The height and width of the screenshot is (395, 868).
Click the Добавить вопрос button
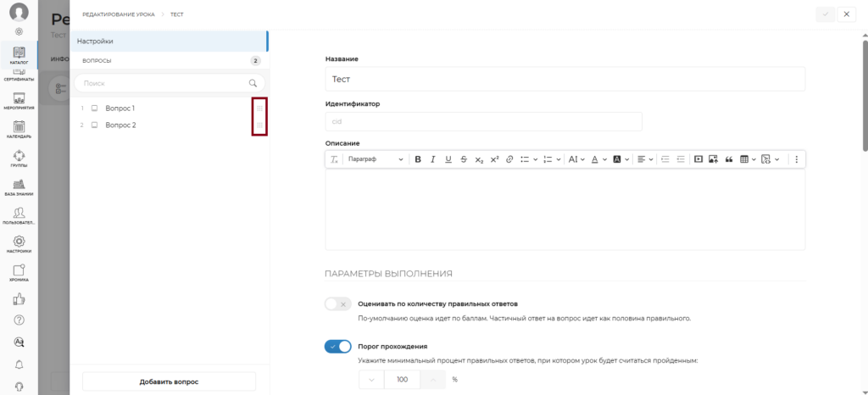tap(169, 381)
